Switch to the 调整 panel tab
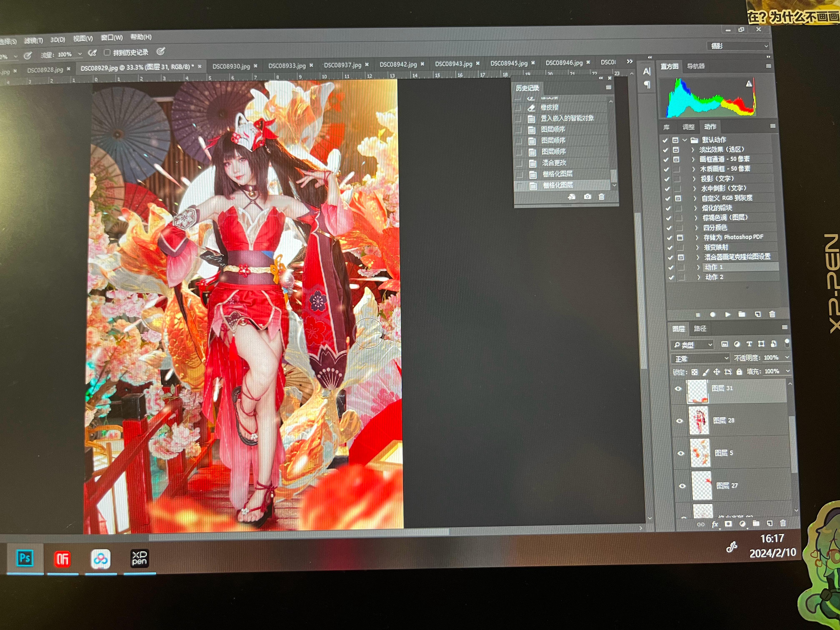840x630 pixels. coord(688,127)
